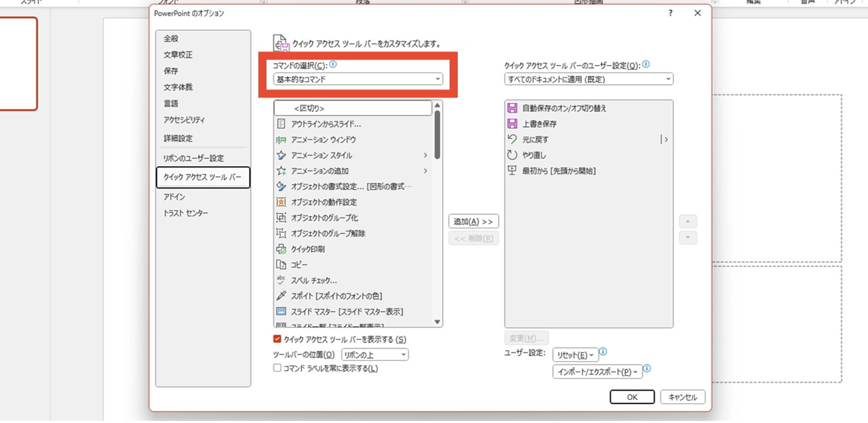Open the インポート/エクスポート dropdown button
The height and width of the screenshot is (423, 868).
(x=597, y=371)
